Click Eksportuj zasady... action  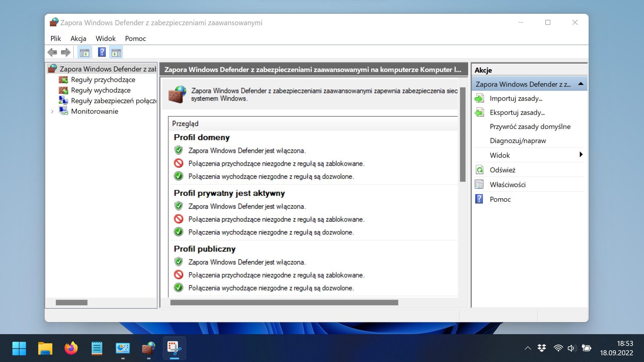pyautogui.click(x=517, y=113)
